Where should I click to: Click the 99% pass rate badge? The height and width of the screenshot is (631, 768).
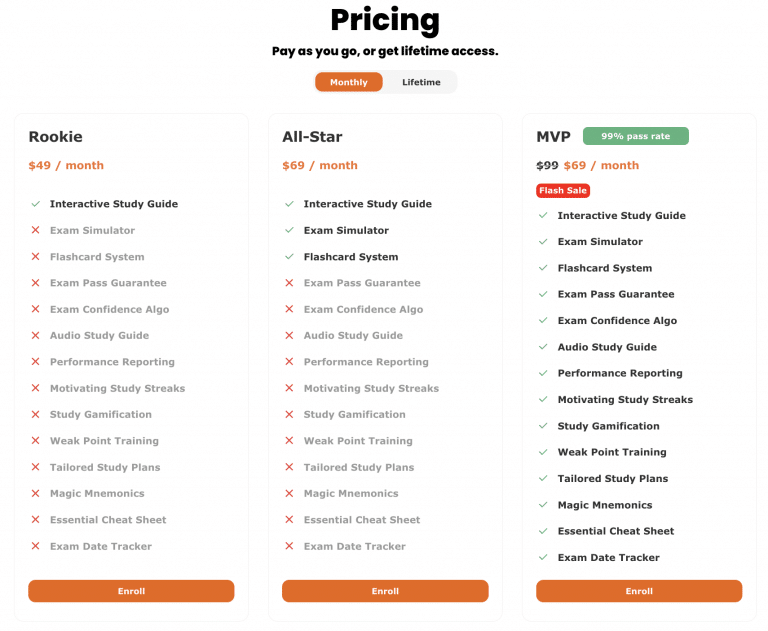click(x=635, y=136)
